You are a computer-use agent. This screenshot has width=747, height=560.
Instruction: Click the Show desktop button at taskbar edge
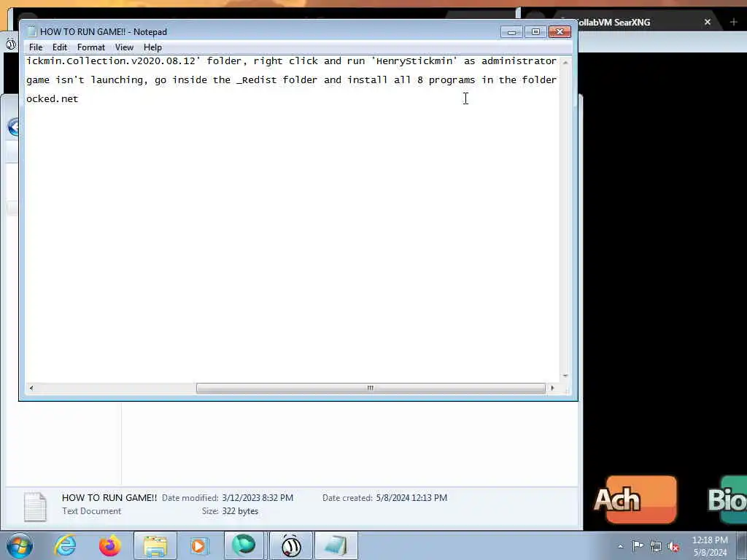point(742,545)
